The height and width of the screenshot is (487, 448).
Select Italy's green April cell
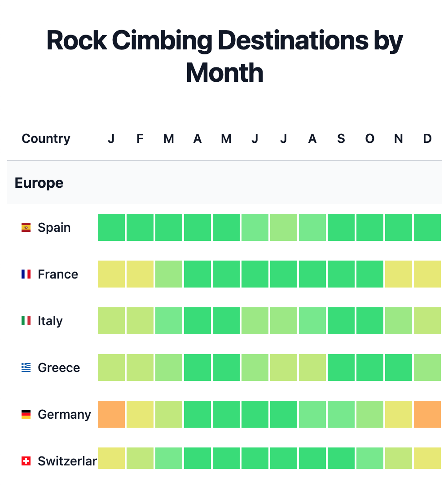point(197,321)
